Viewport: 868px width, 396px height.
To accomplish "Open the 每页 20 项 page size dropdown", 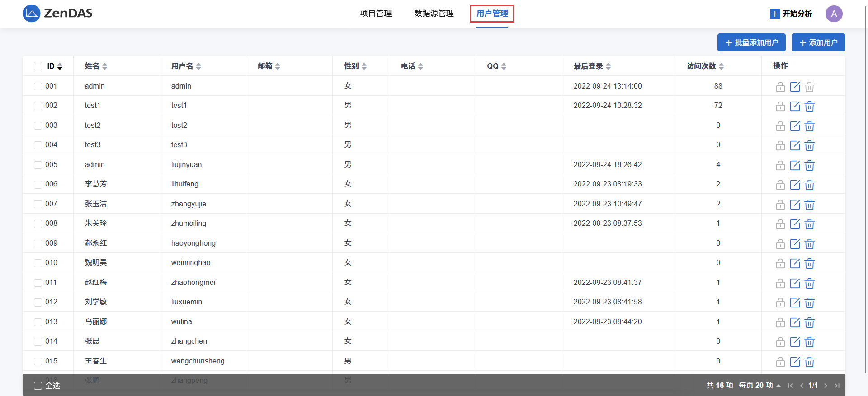I will pyautogui.click(x=759, y=385).
